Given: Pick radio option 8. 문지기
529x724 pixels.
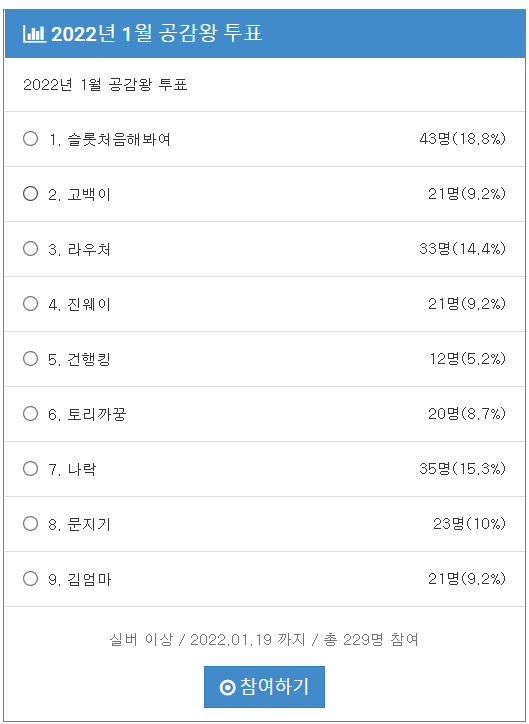Looking at the screenshot, I should (30, 524).
